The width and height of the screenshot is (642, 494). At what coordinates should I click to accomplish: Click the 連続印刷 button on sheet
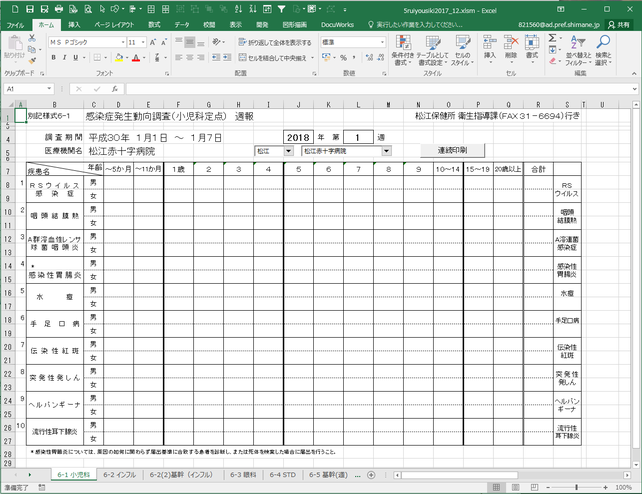tap(452, 151)
